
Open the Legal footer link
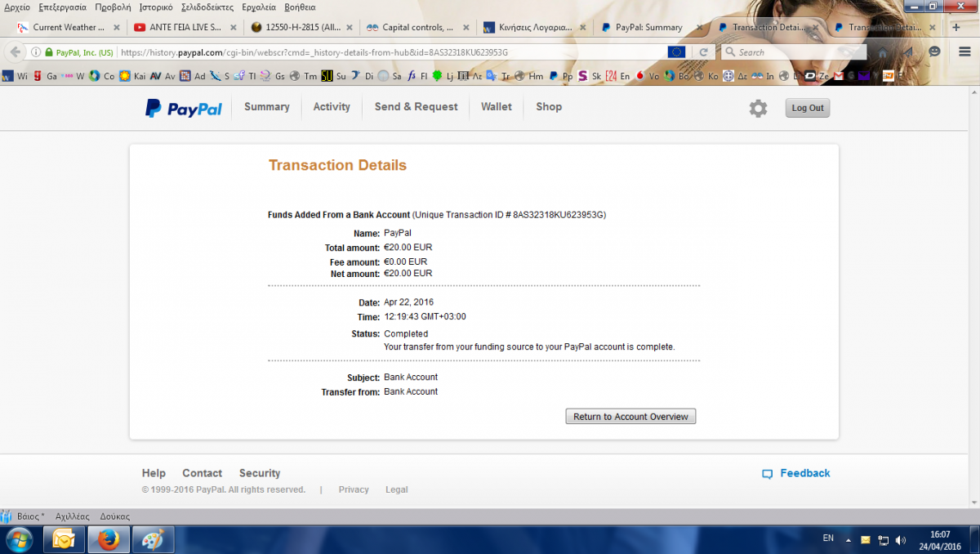pos(397,489)
